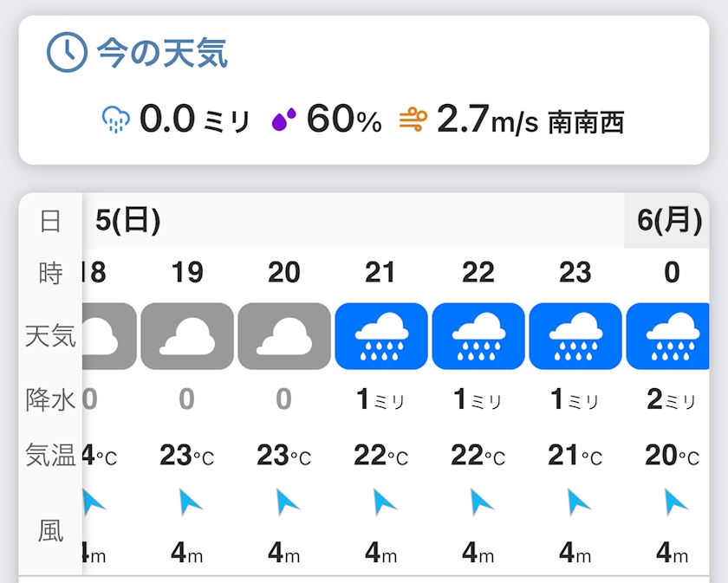Image resolution: width=728 pixels, height=583 pixels.
Task: Select the rain icon for 21時
Action: pos(381,336)
